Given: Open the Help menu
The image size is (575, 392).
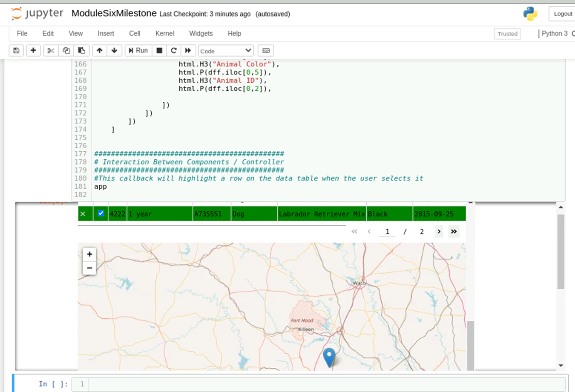Looking at the screenshot, I should [234, 33].
